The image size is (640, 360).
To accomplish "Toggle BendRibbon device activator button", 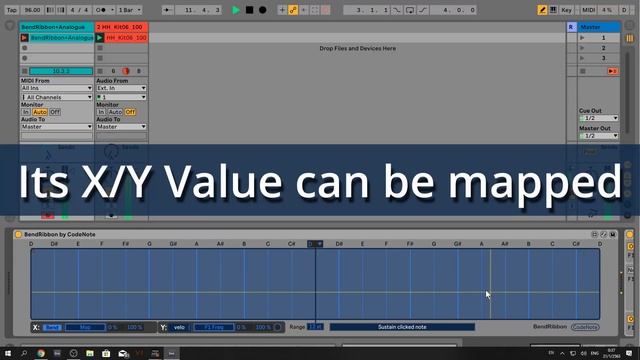I will pos(18,234).
